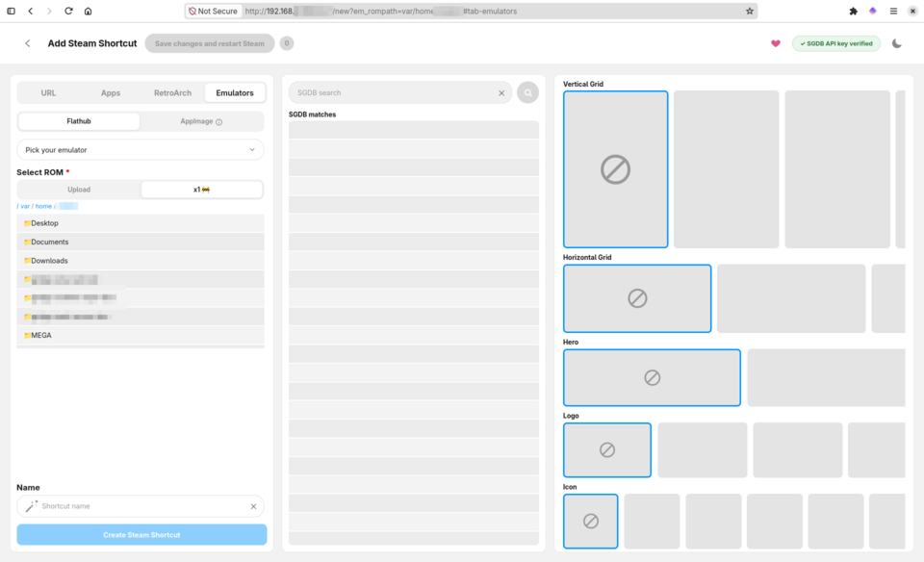924x562 pixels.
Task: Switch to the RetroArch tab
Action: coord(172,93)
